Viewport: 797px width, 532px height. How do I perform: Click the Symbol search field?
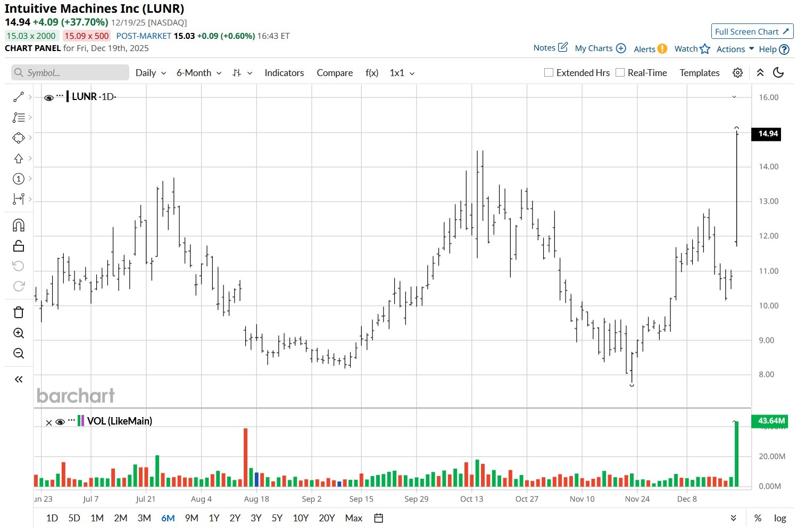(70, 73)
